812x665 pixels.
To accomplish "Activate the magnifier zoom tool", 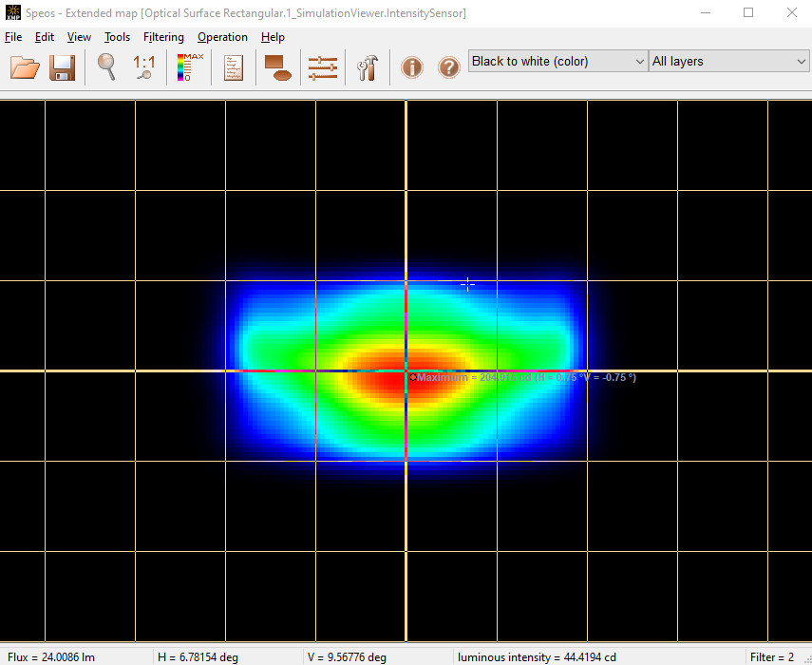I will 106,67.
